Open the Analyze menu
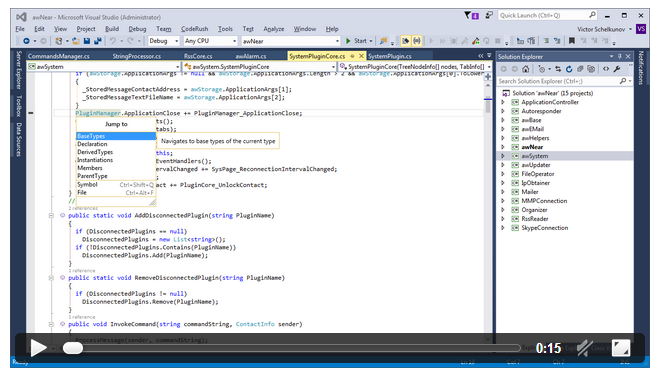Image resolution: width=659 pixels, height=375 pixels. pyautogui.click(x=274, y=29)
